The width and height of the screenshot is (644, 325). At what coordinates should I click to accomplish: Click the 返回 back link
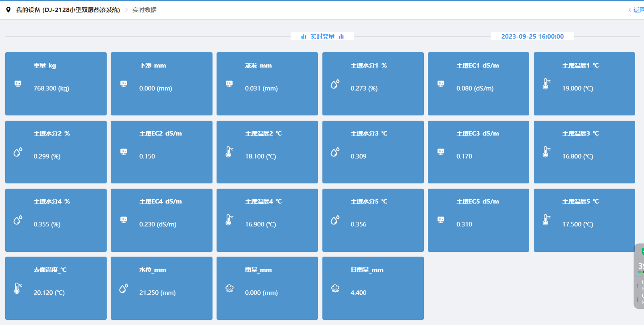636,10
